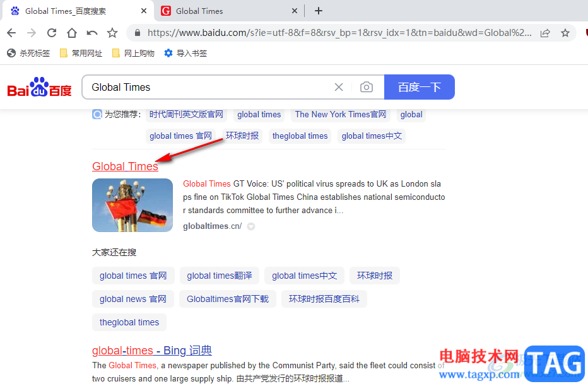Click the 大家还在搜 heading

click(x=114, y=252)
